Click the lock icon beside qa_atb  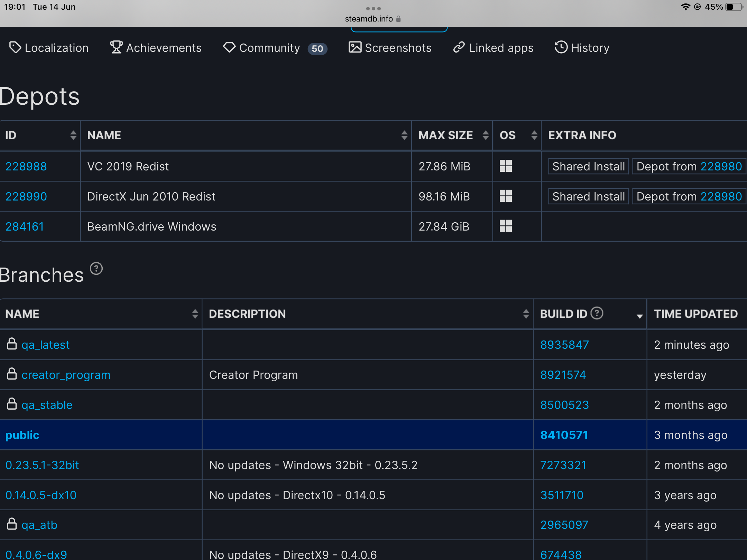point(12,524)
